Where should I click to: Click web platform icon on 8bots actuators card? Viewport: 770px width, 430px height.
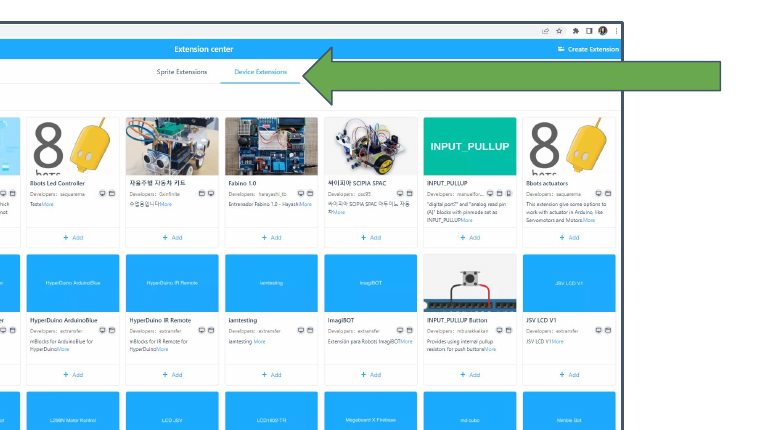[608, 193]
